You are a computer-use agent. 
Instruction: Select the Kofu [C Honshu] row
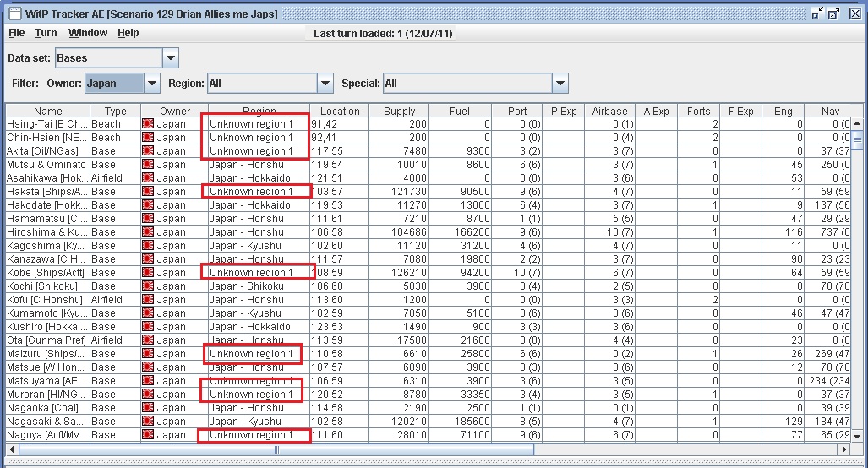pos(428,300)
